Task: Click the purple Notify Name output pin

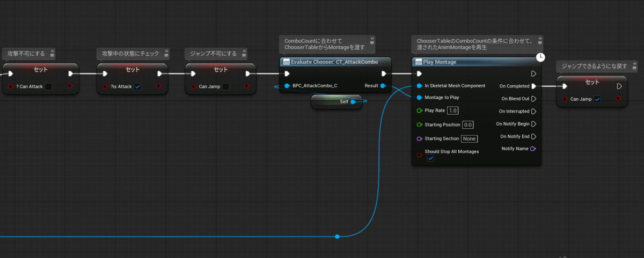Action: [x=533, y=149]
